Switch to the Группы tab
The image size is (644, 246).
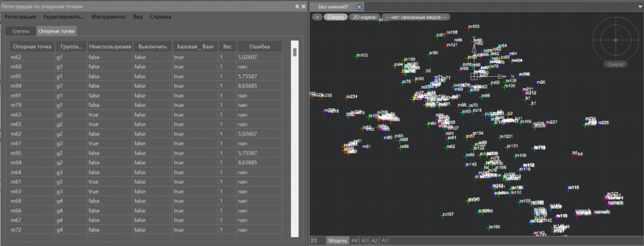point(21,31)
